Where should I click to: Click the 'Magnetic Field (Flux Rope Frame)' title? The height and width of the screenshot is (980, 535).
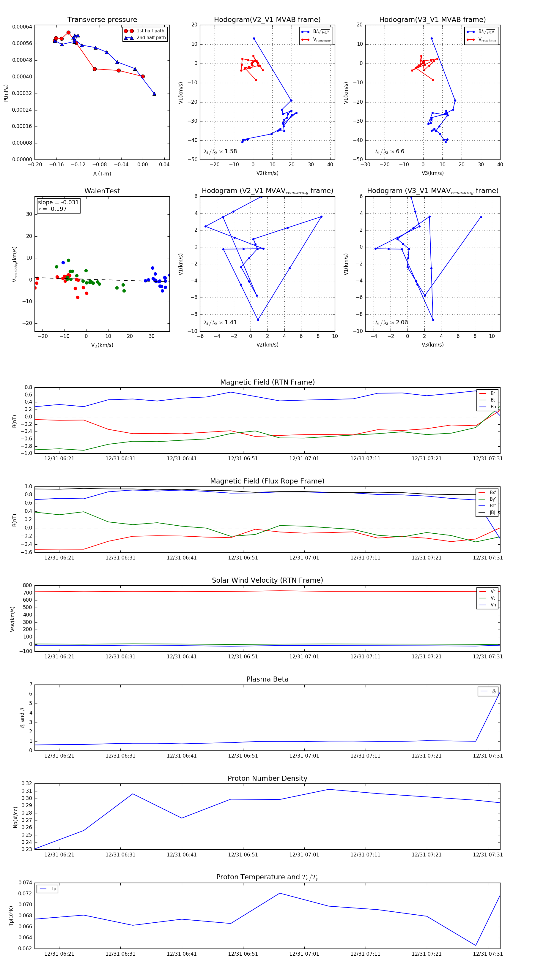pyautogui.click(x=267, y=481)
